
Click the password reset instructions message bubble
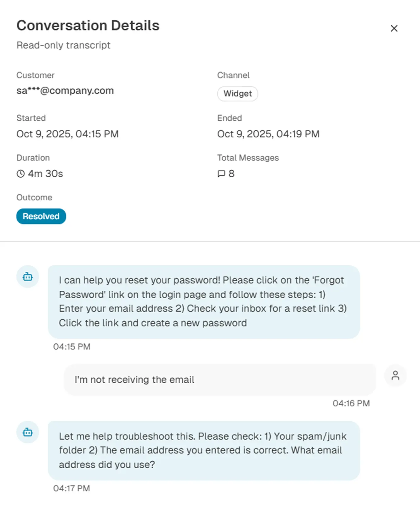point(204,302)
